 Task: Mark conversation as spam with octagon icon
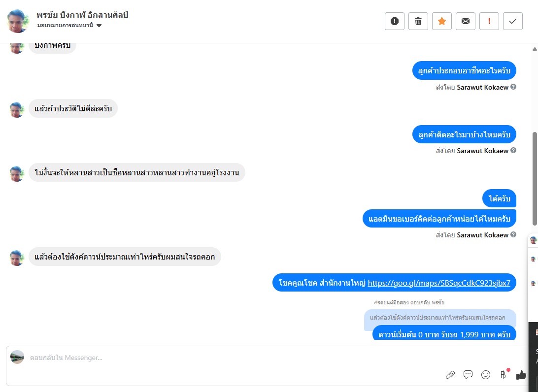click(x=394, y=21)
